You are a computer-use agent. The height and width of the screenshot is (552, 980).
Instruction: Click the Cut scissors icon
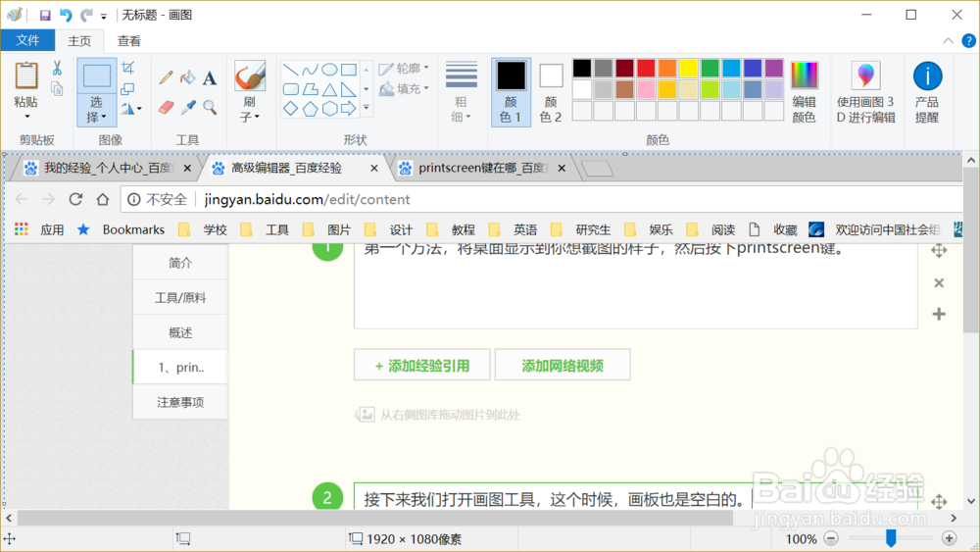[x=57, y=68]
